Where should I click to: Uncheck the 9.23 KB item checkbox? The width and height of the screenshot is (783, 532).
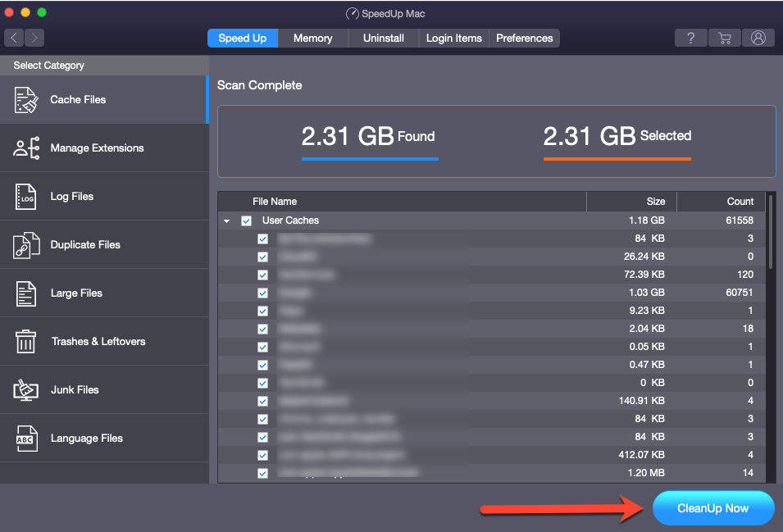[x=262, y=311]
